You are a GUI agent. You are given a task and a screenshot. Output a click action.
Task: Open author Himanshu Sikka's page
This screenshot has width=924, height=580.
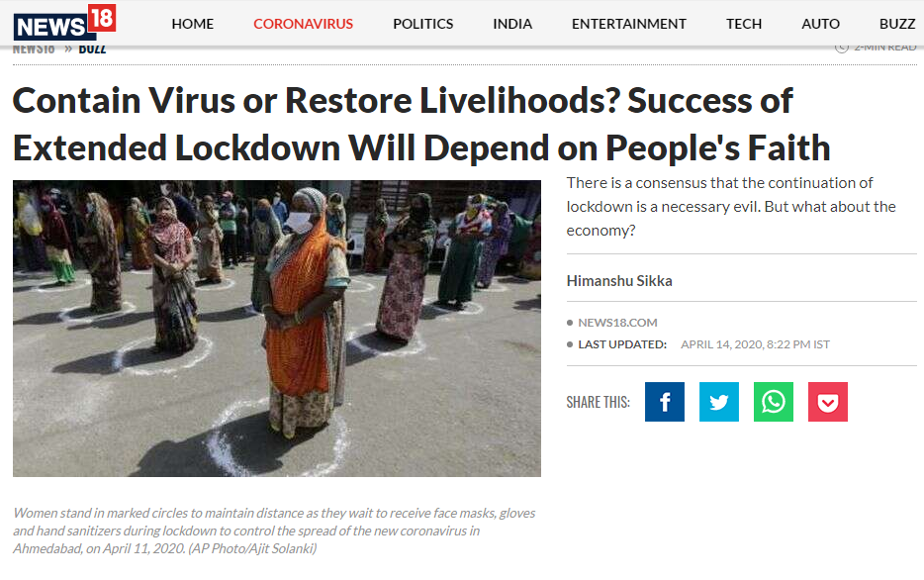pos(619,280)
